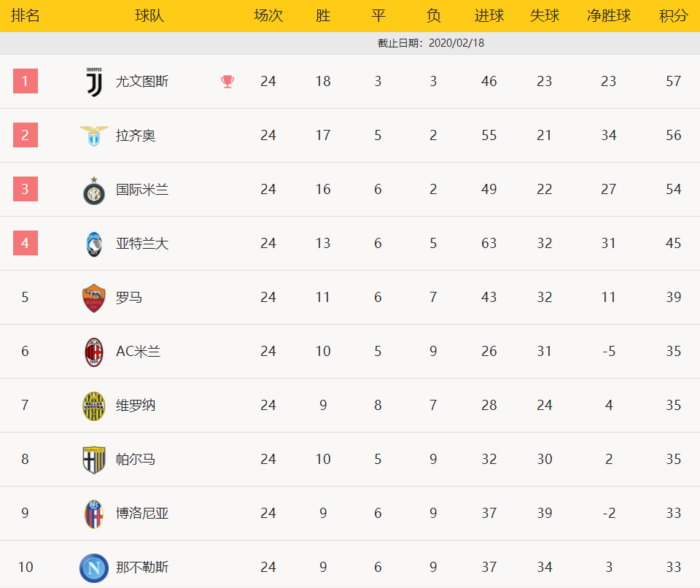
Task: Click the 截止日期 2020/02/18 date bar
Action: pyautogui.click(x=350, y=43)
